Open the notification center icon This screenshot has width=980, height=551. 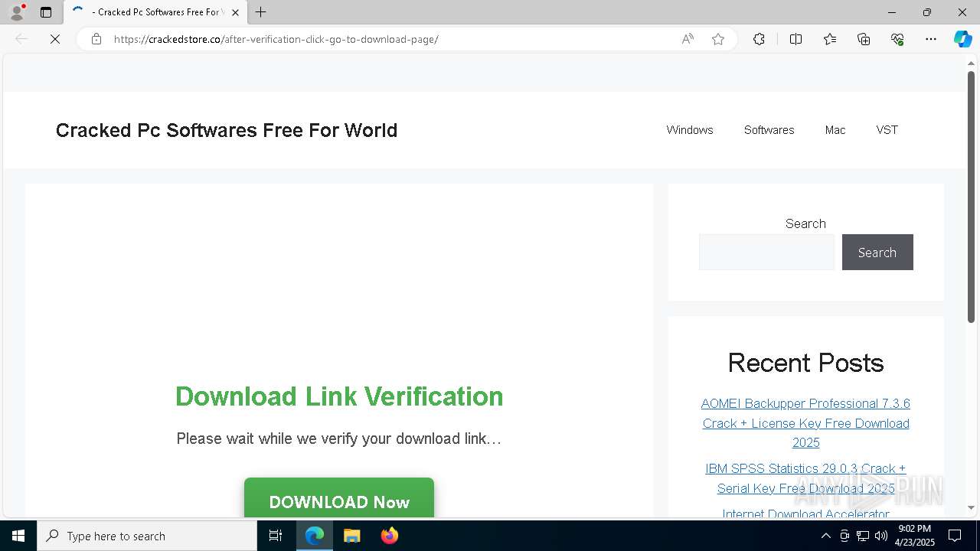click(x=955, y=536)
